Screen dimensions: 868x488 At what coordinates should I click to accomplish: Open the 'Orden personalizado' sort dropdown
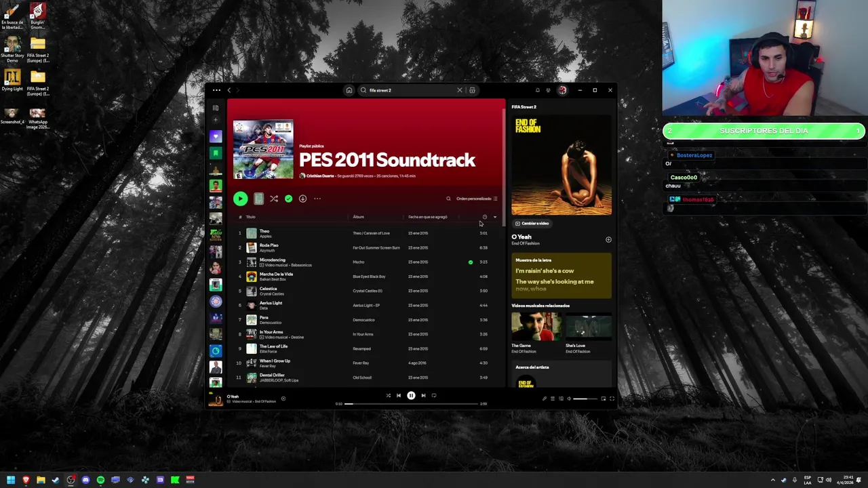click(x=477, y=199)
